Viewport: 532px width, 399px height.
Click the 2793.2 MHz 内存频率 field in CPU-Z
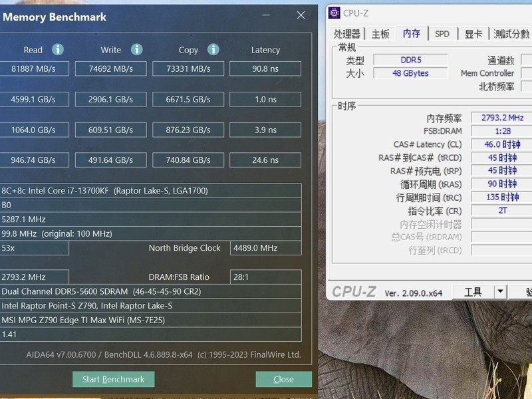(502, 118)
